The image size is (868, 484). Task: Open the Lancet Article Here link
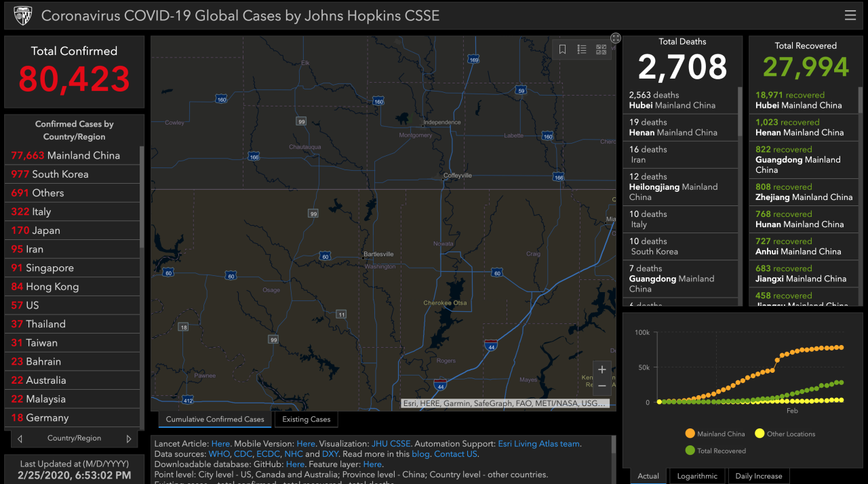click(x=220, y=444)
